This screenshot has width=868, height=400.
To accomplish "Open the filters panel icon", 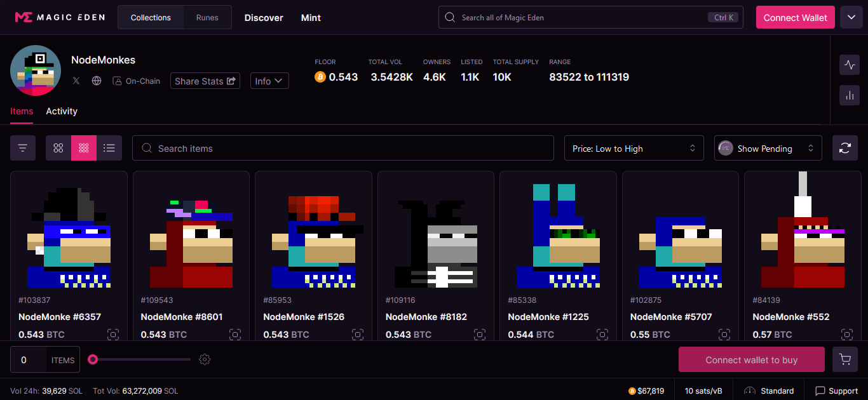I will pos(23,148).
